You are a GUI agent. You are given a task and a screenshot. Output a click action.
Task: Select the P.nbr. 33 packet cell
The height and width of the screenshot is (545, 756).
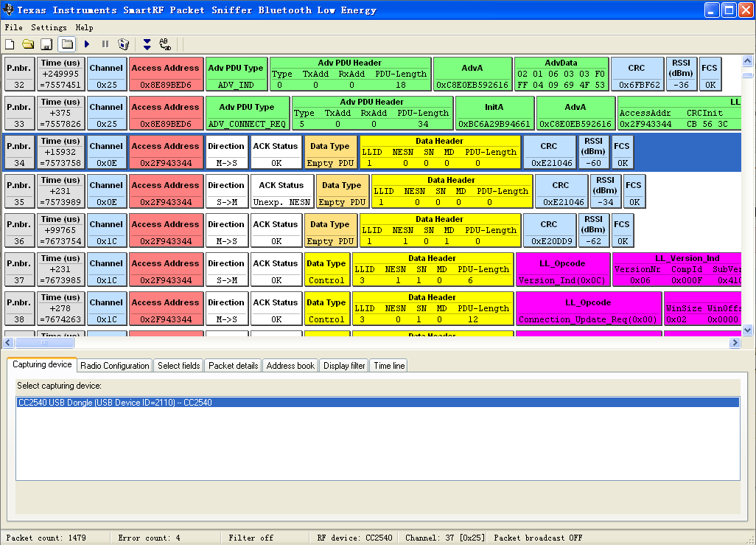[19, 113]
